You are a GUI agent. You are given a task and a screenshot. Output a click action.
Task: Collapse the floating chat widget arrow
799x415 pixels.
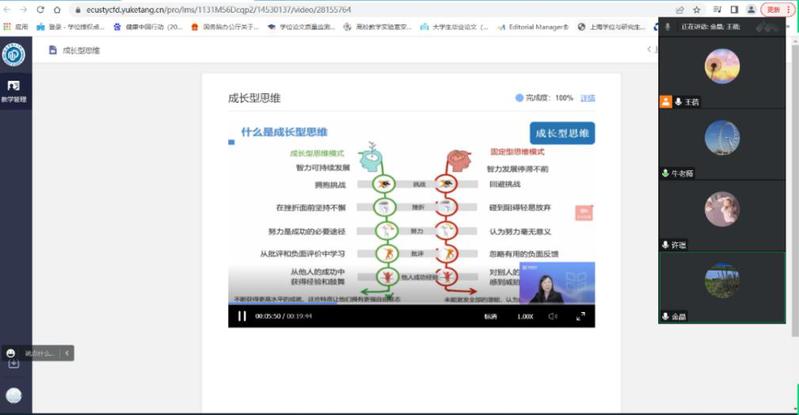coord(67,352)
